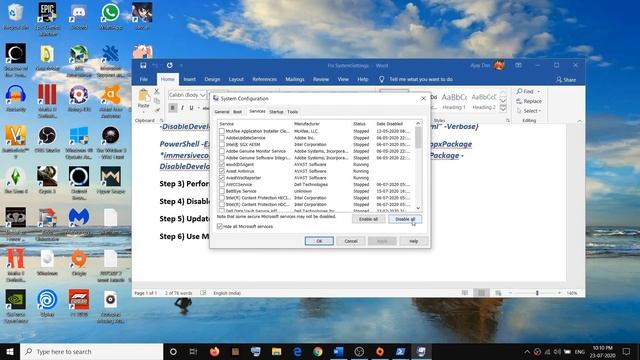This screenshot has height=360, width=640.
Task: Open the Styles group dialog launcher
Action: pos(508,121)
